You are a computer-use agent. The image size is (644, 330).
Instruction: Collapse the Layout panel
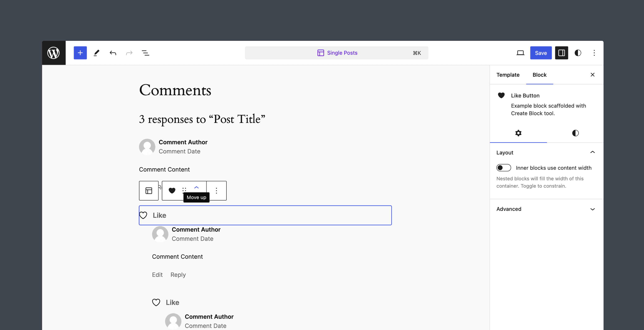547,152
